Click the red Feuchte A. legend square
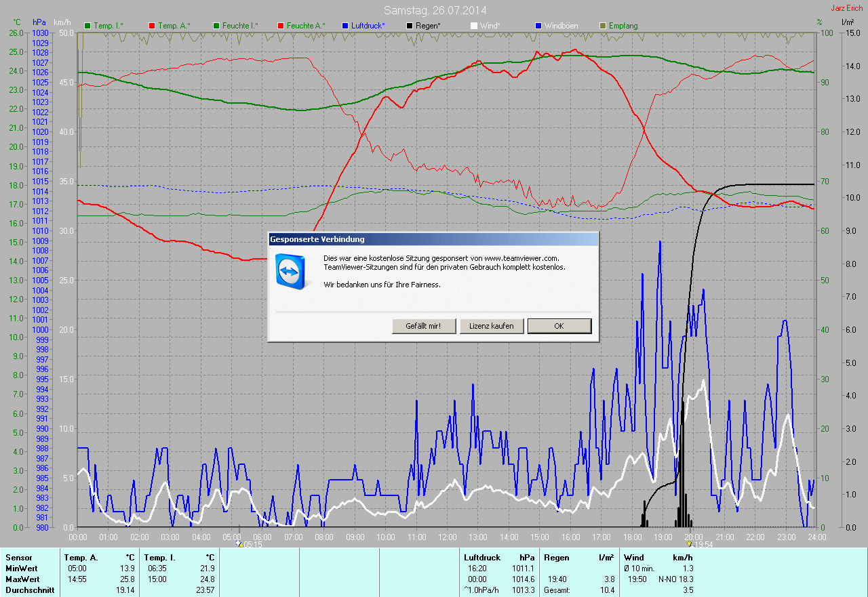This screenshot has width=868, height=597. coord(281,26)
